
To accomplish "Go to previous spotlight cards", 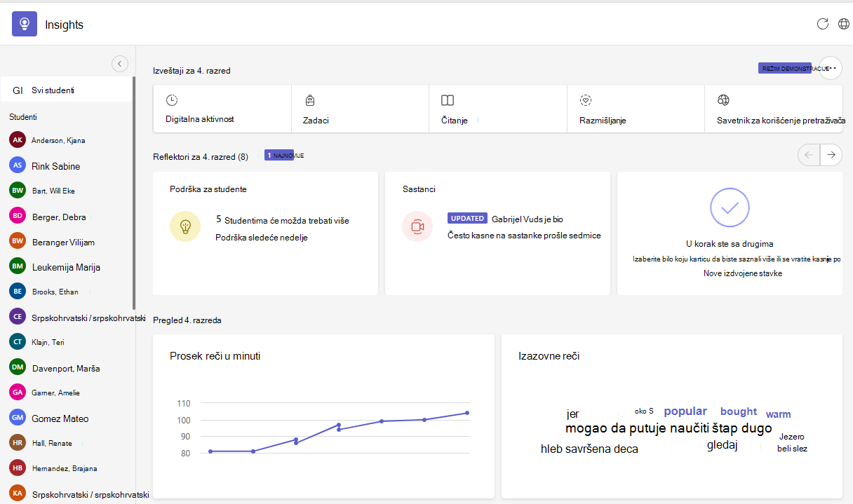I will click(809, 155).
